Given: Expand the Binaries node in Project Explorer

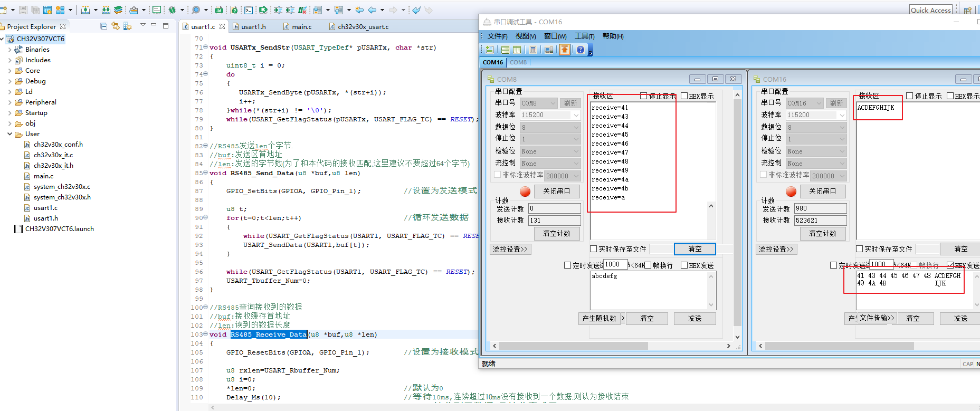Looking at the screenshot, I should tap(9, 50).
